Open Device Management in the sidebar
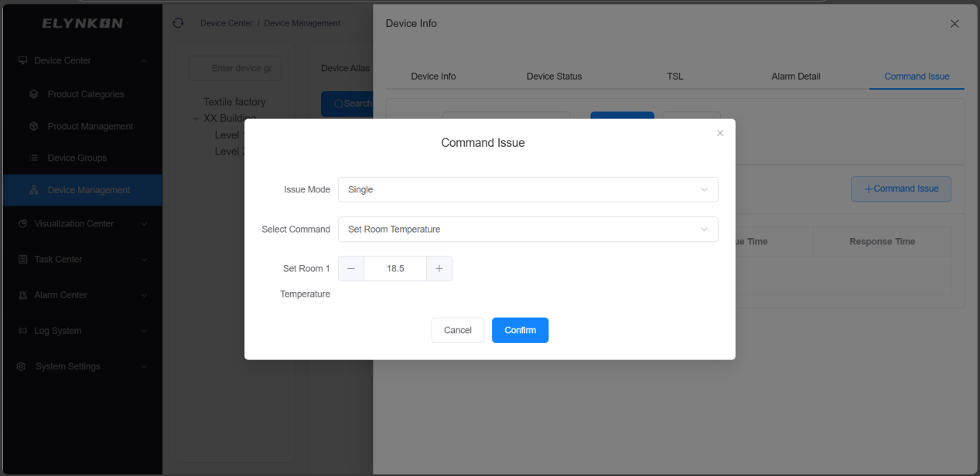This screenshot has height=476, width=980. click(83, 190)
